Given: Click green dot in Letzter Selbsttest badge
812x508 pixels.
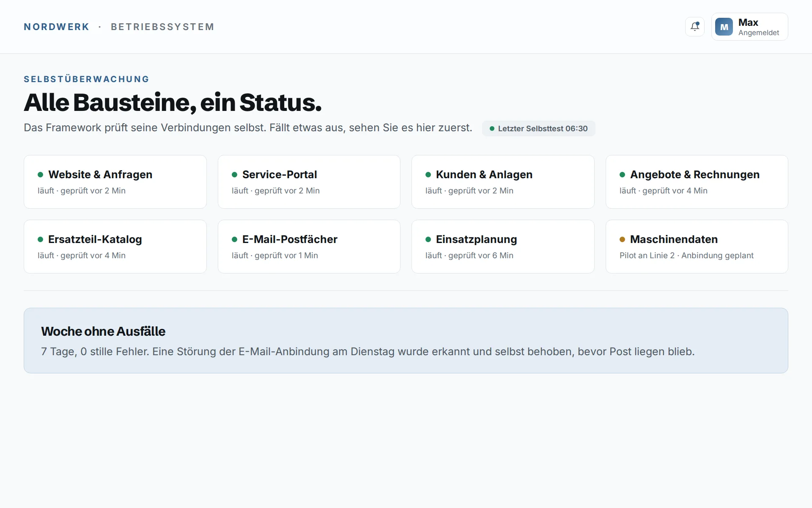Looking at the screenshot, I should [492, 129].
